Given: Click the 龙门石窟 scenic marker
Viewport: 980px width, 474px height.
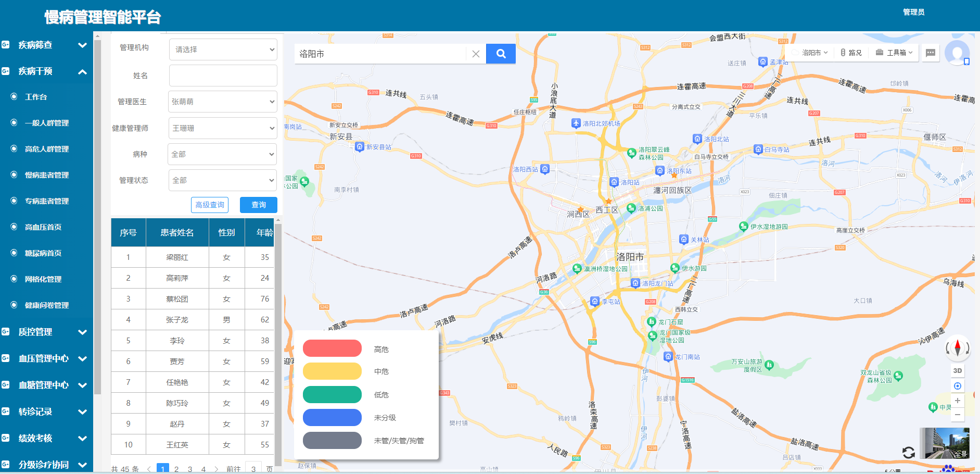Looking at the screenshot, I should coord(652,322).
